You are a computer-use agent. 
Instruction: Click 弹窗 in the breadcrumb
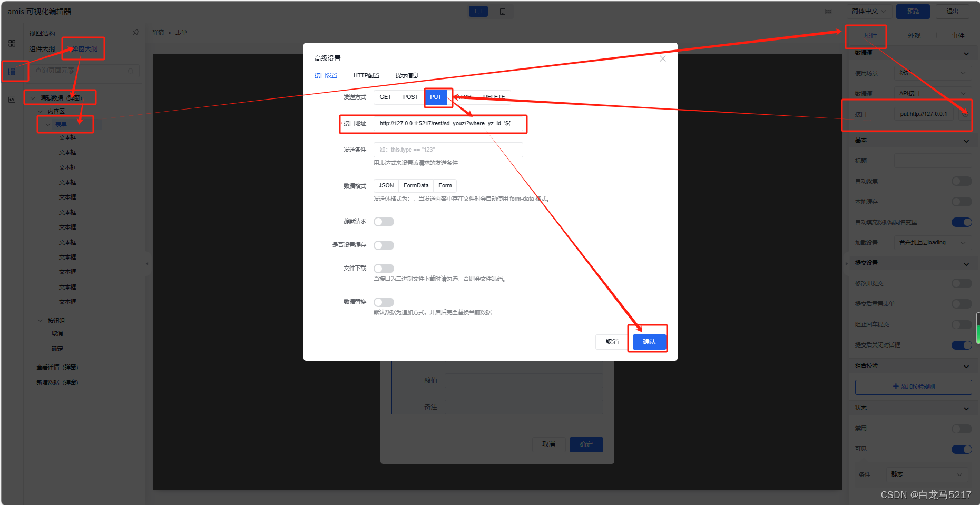pos(158,33)
